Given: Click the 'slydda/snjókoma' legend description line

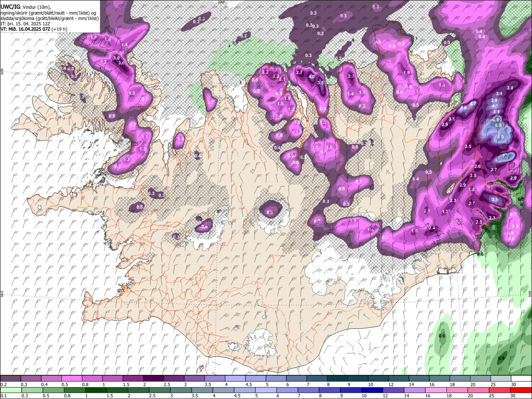Looking at the screenshot, I should click(49, 18).
